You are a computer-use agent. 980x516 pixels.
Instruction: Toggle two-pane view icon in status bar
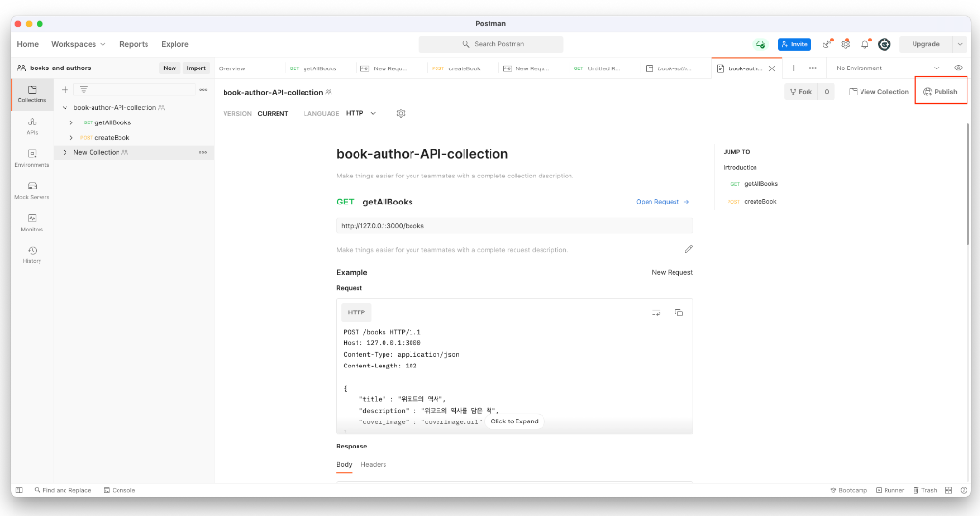[949, 490]
